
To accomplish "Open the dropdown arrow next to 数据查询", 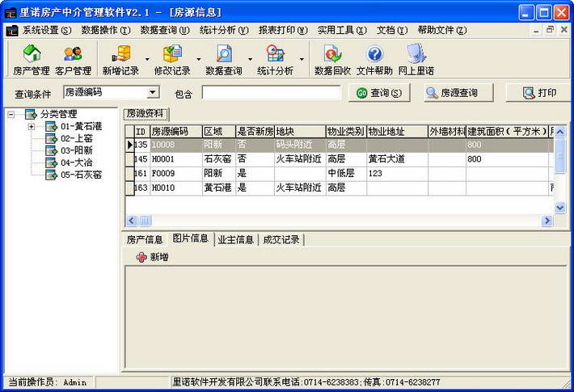I will pos(250,59).
